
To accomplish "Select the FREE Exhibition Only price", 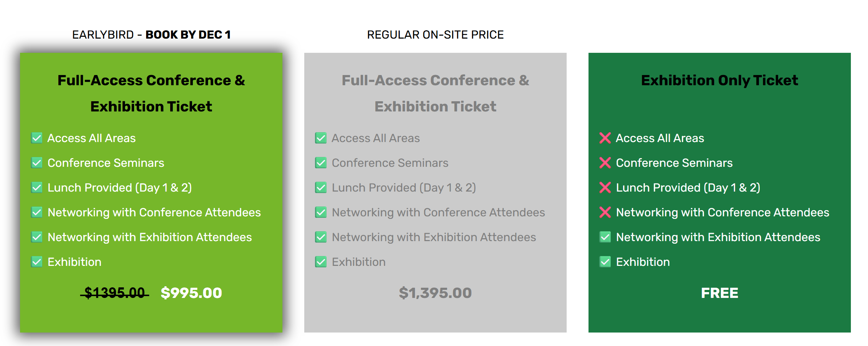I will (x=720, y=293).
